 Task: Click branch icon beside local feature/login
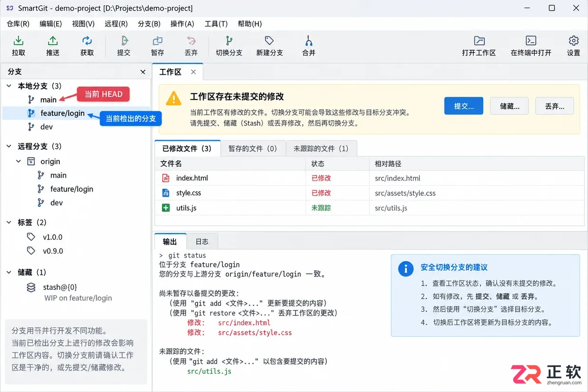point(31,113)
